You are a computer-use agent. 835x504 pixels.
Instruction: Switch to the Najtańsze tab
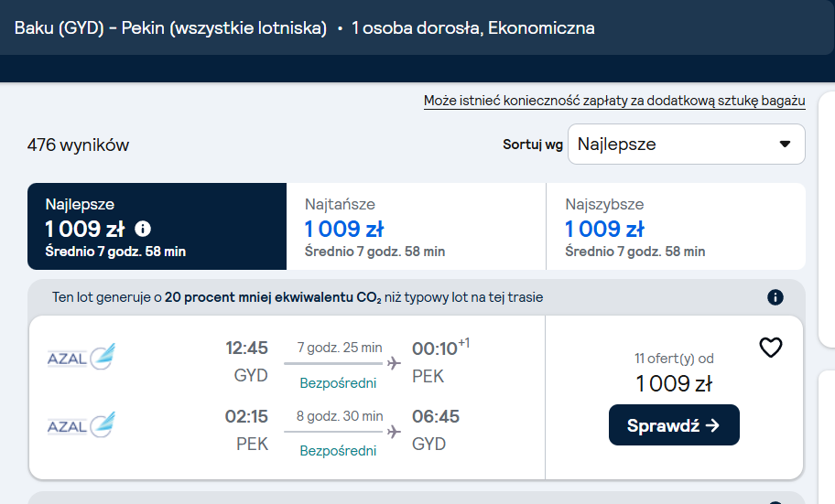coord(417,226)
